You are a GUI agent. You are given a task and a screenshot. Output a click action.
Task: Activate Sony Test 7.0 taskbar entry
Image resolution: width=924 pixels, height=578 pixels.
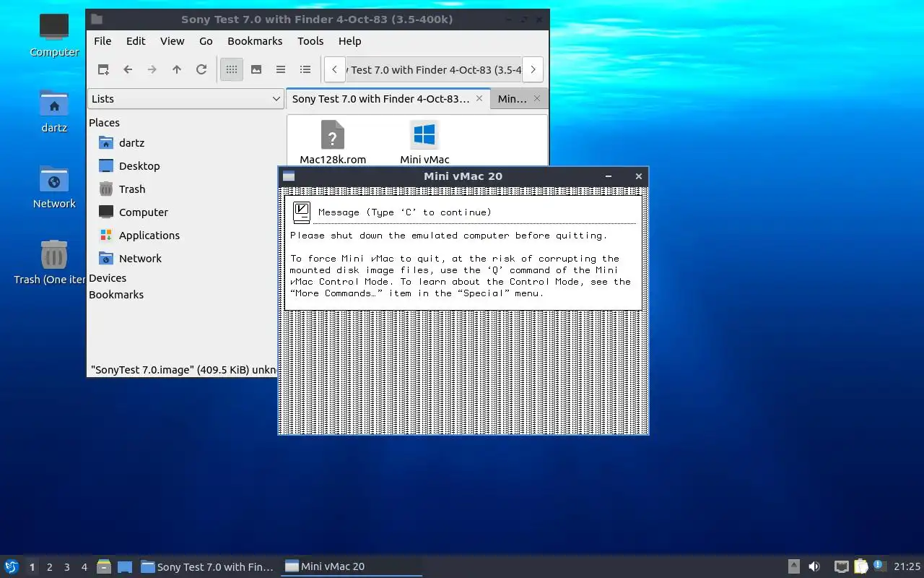pos(207,567)
